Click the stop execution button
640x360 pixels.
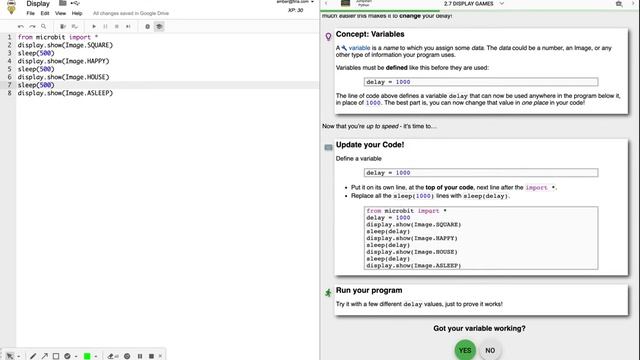click(117, 27)
